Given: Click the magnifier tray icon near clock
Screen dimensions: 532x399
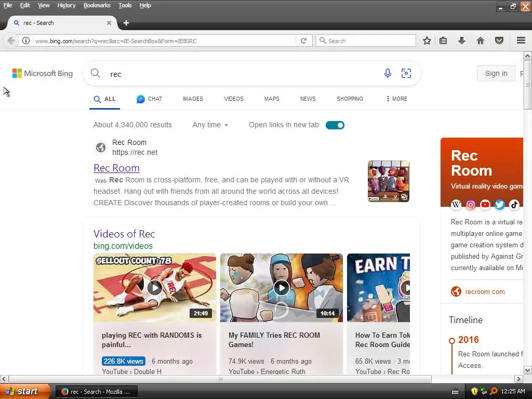Looking at the screenshot, I should coord(494,391).
